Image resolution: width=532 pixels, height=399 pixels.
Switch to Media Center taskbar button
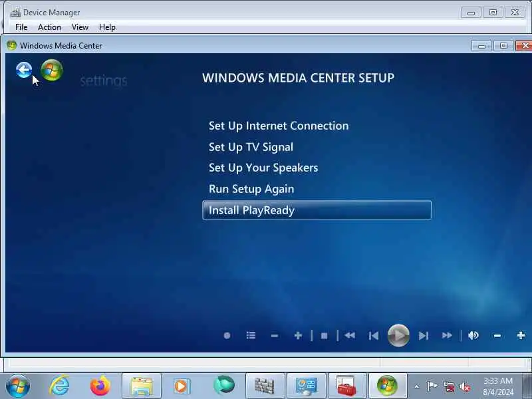pos(387,386)
